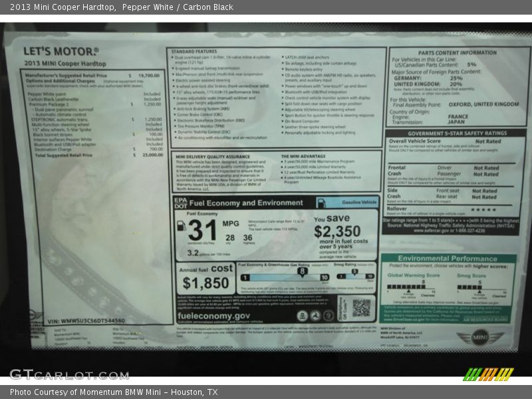Click final assembly point 'OXFORD, UNITED KINGDOM'
532x399 pixels.
click(484, 104)
